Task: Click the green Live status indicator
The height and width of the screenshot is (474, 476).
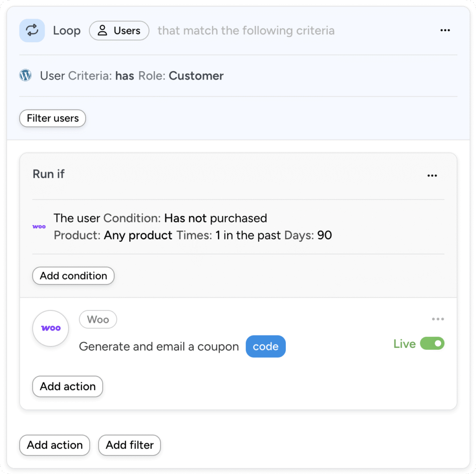Action: (x=404, y=344)
